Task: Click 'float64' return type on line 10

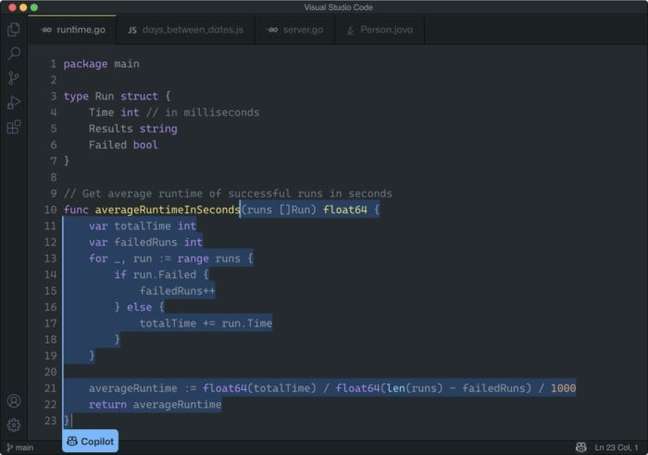Action: click(345, 210)
